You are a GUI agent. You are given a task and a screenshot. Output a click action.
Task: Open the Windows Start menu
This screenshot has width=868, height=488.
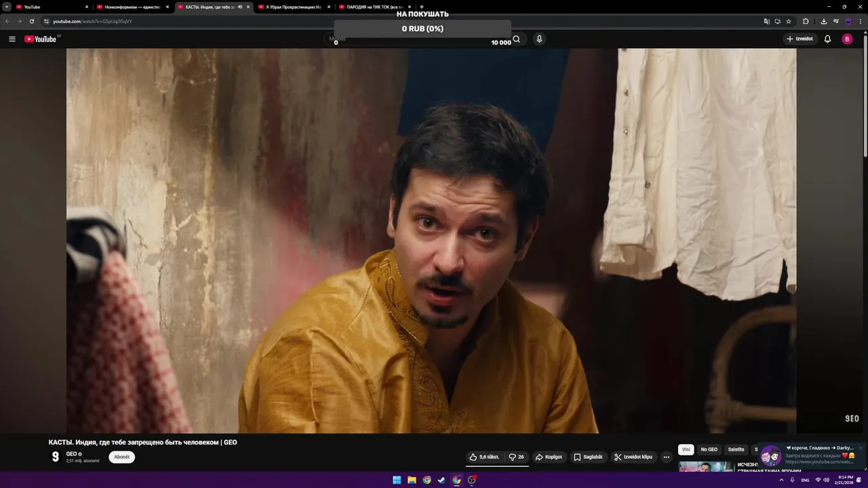pos(397,480)
